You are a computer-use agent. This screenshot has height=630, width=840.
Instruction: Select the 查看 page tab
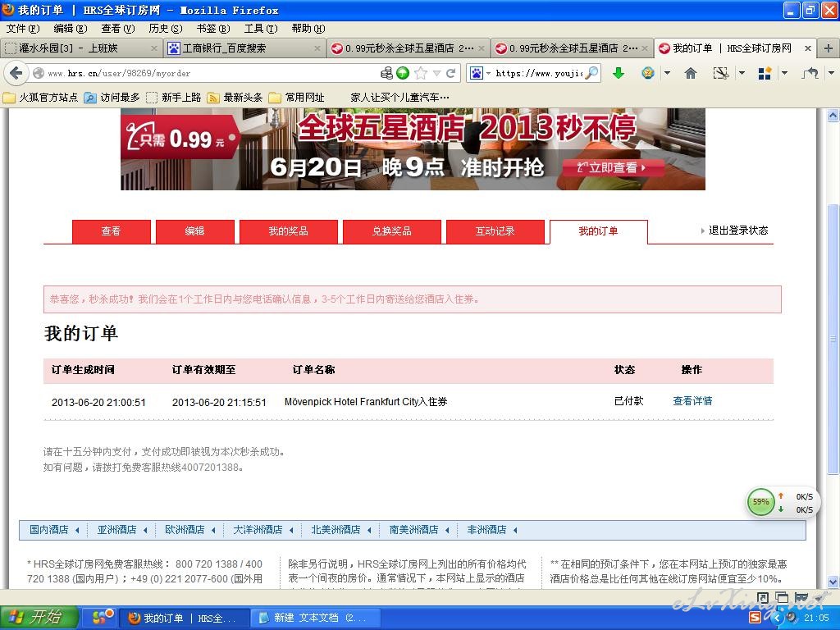coord(111,231)
